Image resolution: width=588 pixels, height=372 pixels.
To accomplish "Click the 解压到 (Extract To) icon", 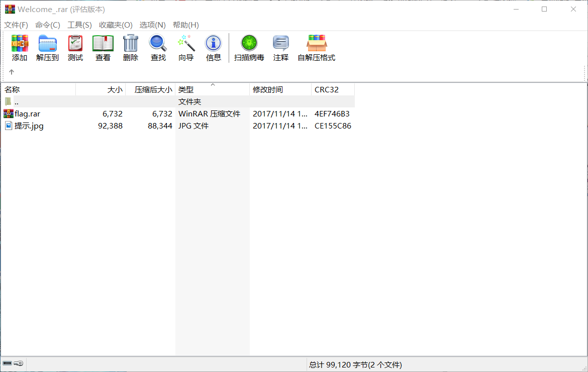I will coord(47,44).
